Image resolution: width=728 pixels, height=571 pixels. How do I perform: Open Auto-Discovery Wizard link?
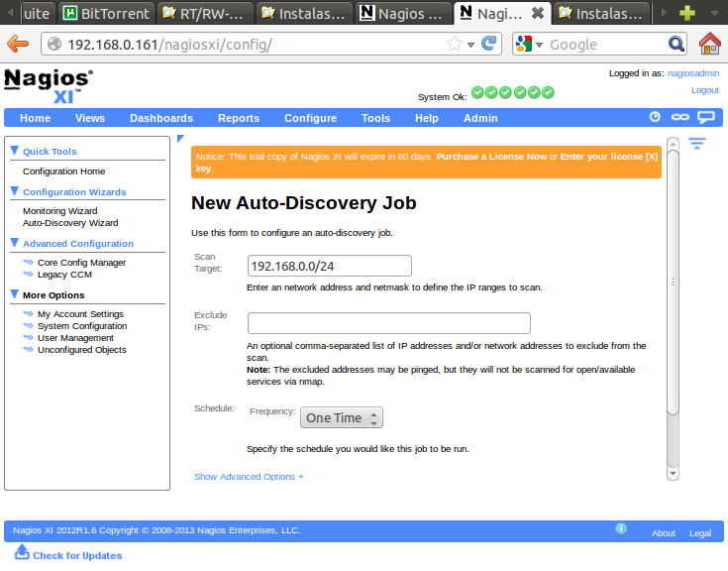coord(70,223)
